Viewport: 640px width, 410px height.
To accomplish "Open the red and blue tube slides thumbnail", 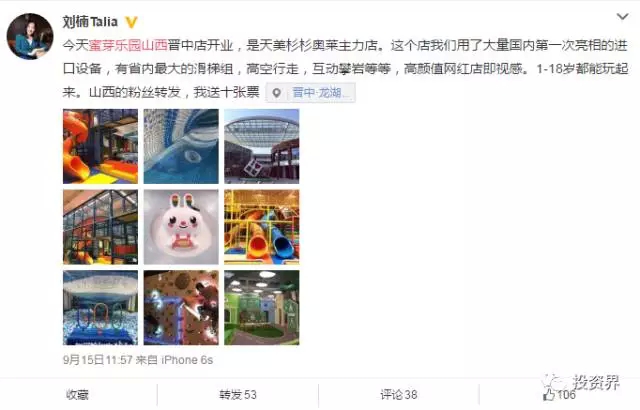I will [262, 227].
